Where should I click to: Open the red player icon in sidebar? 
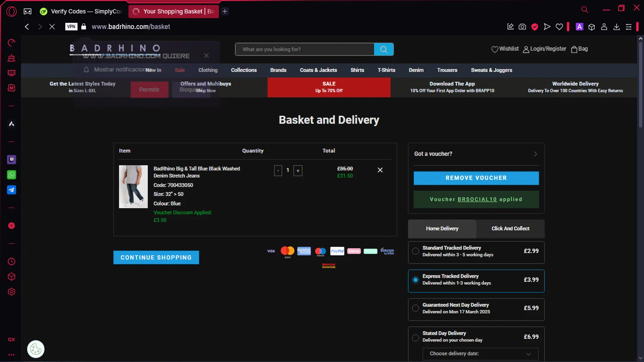click(12, 225)
